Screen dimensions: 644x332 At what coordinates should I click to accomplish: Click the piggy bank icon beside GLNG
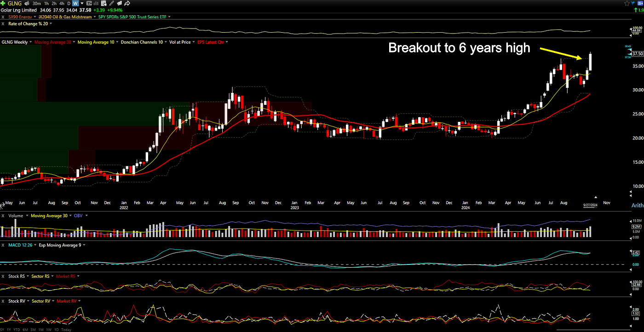click(27, 3)
